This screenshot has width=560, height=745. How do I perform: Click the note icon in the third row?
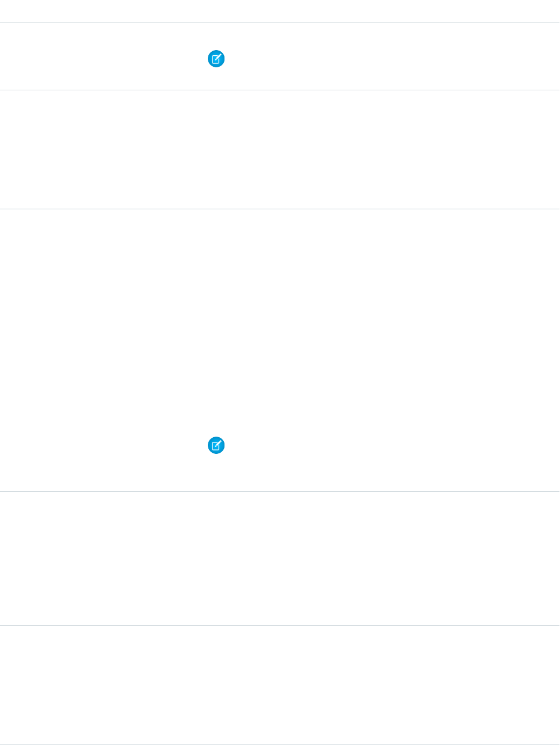[x=216, y=445]
